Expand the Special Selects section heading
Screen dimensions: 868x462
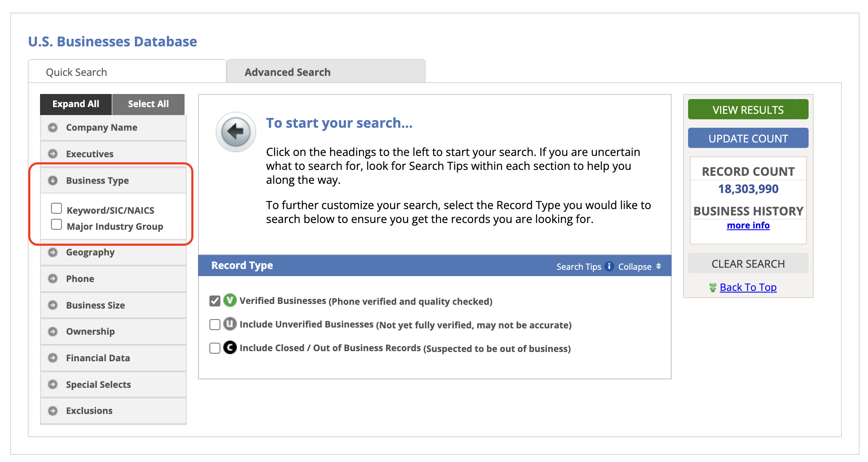click(113, 384)
